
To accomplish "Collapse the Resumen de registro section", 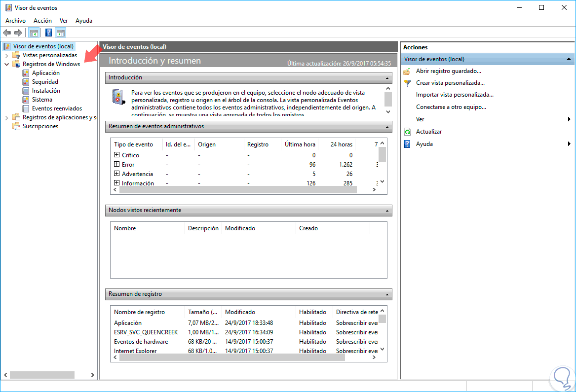I will (387, 294).
